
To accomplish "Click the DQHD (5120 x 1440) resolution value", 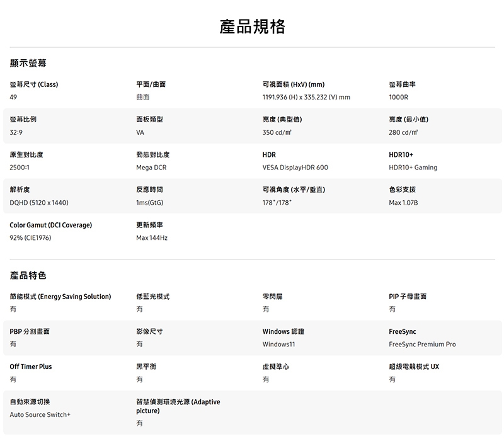I will coord(39,203).
